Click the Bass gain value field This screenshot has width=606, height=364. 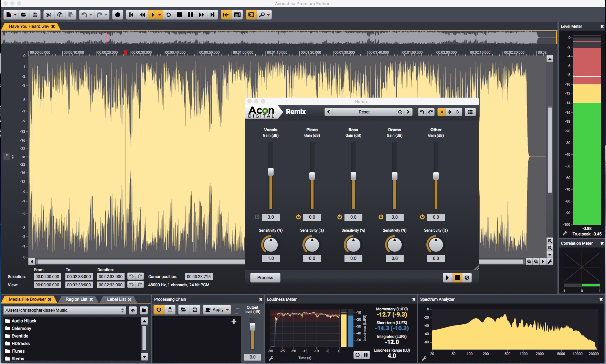pyautogui.click(x=353, y=217)
